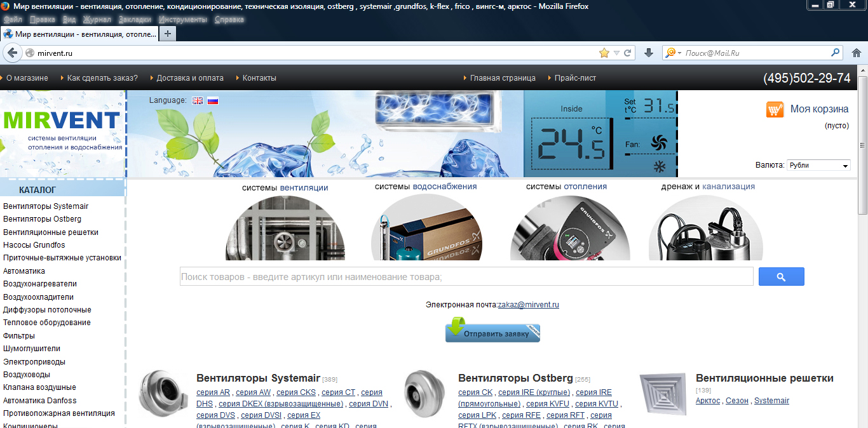Image resolution: width=868 pixels, height=428 pixels.
Task: Open a new tab with plus button
Action: [x=167, y=34]
